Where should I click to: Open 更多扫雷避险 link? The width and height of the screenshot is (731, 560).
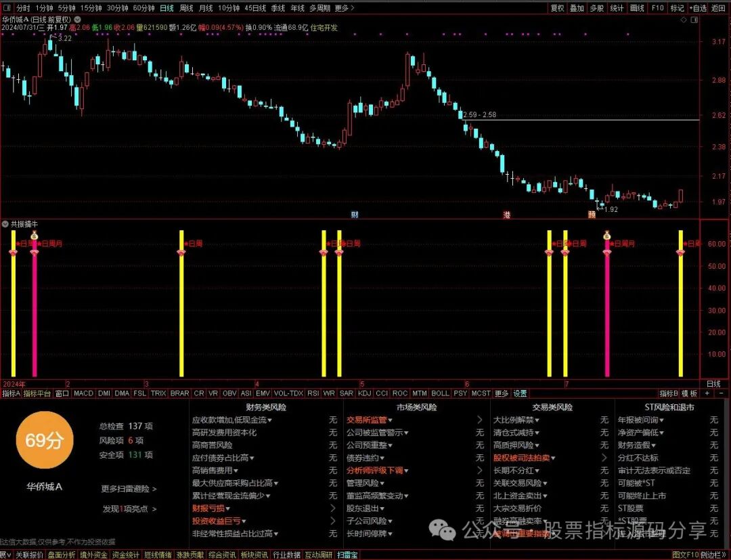(x=129, y=489)
